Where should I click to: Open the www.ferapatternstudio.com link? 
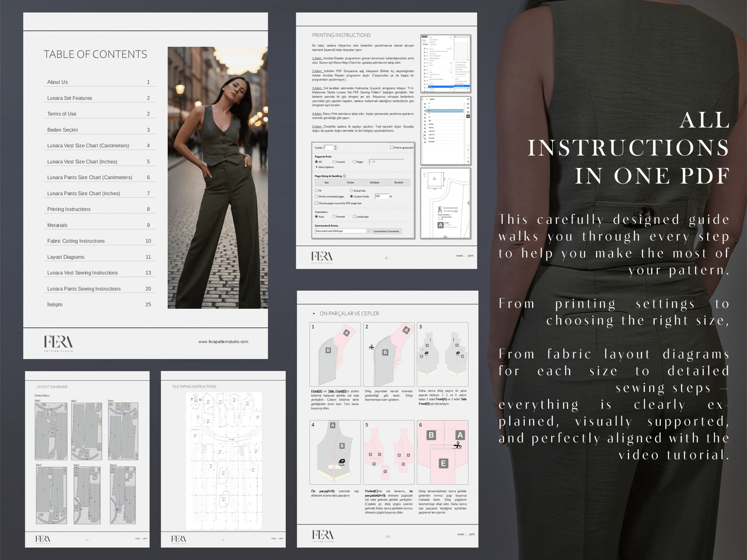[x=223, y=341]
